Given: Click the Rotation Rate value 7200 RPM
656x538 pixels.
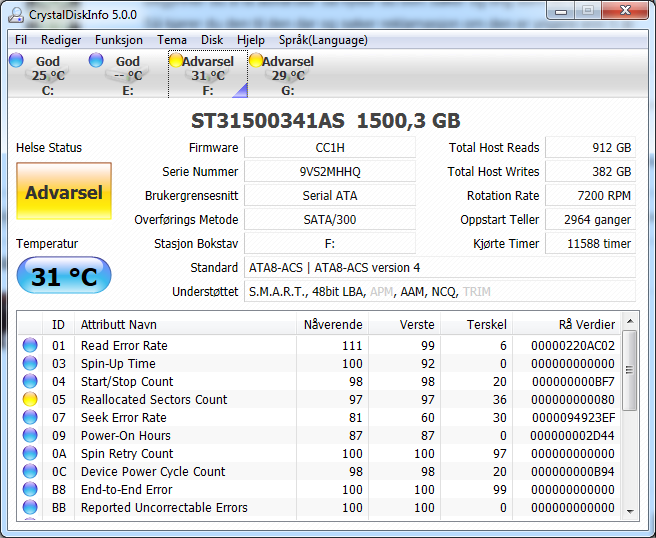Looking at the screenshot, I should tap(590, 196).
